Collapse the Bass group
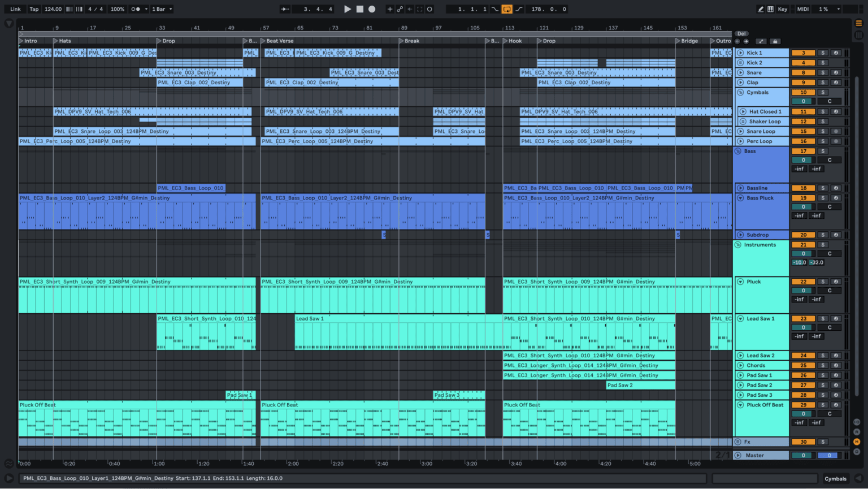868x489 pixels. coord(738,152)
